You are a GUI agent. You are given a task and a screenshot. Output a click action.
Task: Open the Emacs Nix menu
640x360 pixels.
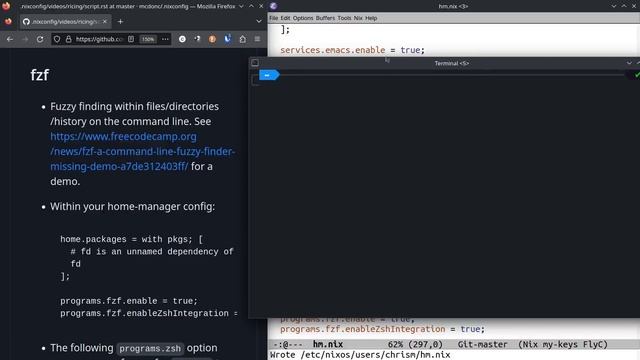pos(358,18)
